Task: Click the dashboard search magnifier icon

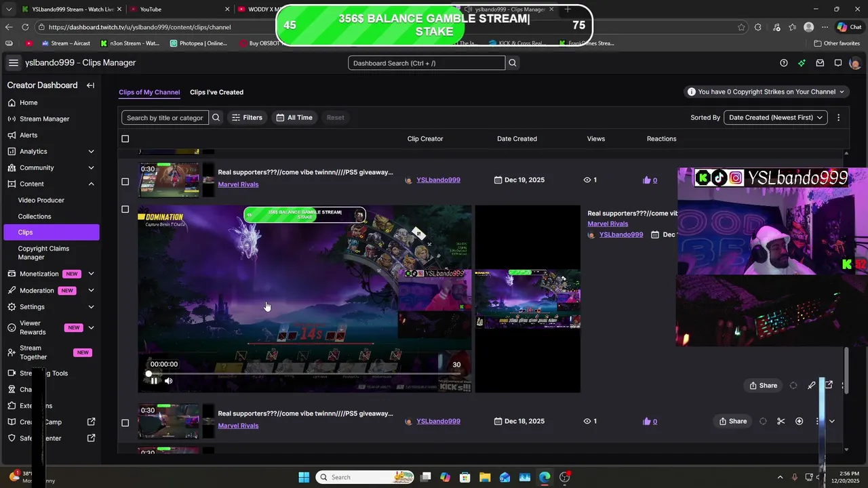Action: point(513,63)
